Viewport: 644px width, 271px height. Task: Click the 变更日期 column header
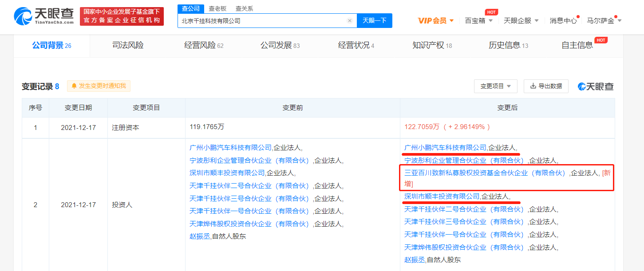[x=79, y=108]
